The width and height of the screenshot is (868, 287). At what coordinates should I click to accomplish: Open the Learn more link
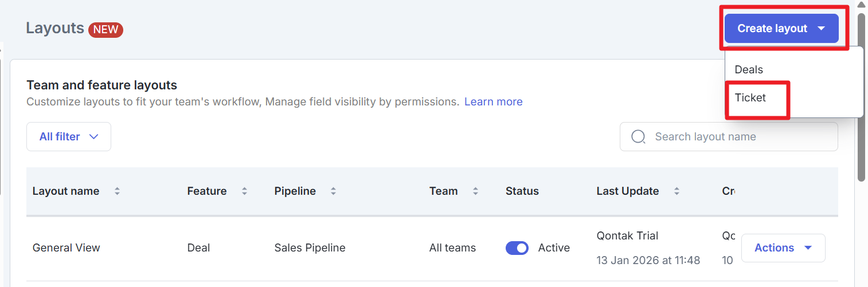tap(493, 102)
